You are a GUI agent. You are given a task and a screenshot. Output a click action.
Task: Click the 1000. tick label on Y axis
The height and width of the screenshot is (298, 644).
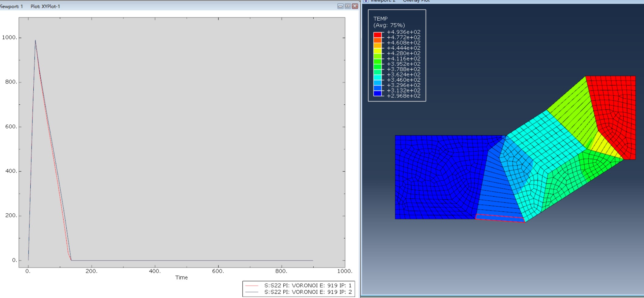9,38
